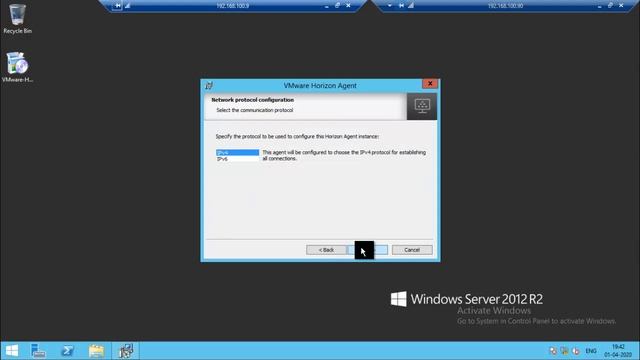640x360 pixels.
Task: Close the 192.168.100.9 remote session bar
Action: click(x=348, y=6)
